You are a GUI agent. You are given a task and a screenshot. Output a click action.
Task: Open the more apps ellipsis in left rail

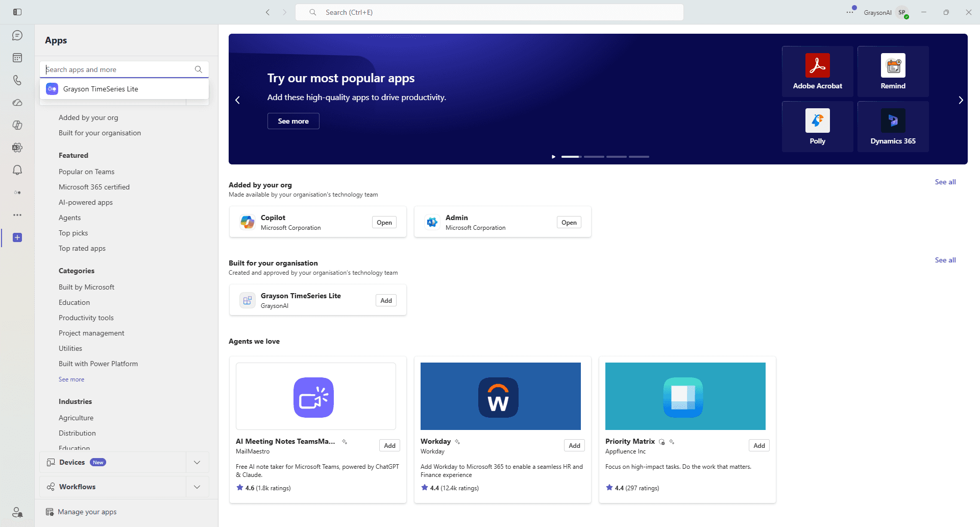tap(17, 215)
